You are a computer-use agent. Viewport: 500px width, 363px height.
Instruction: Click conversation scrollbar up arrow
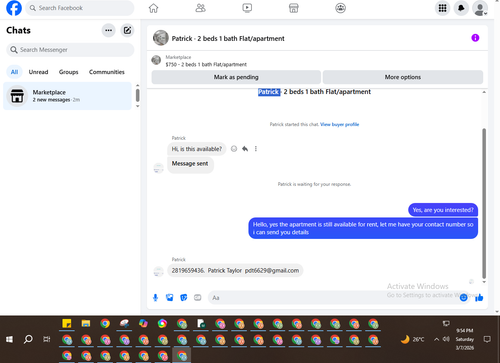(x=484, y=92)
